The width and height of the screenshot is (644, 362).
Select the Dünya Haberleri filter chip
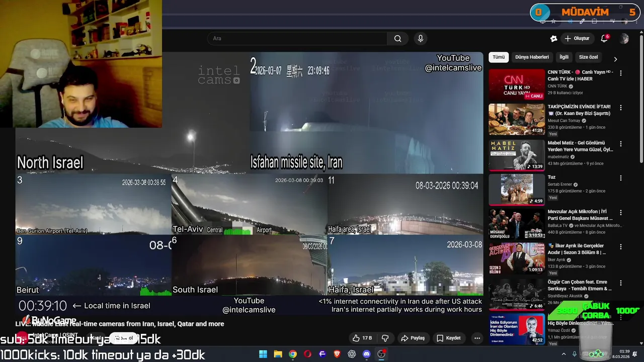(x=532, y=57)
